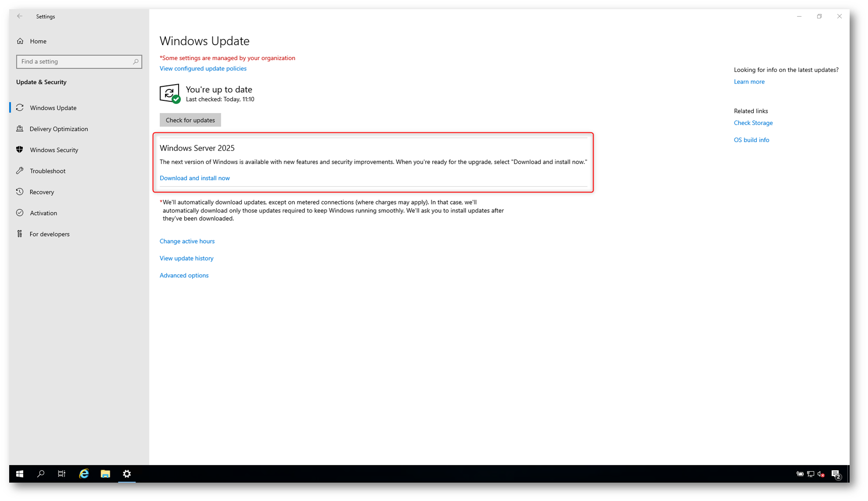Open For developers sidebar icon
868x501 pixels.
tap(20, 234)
